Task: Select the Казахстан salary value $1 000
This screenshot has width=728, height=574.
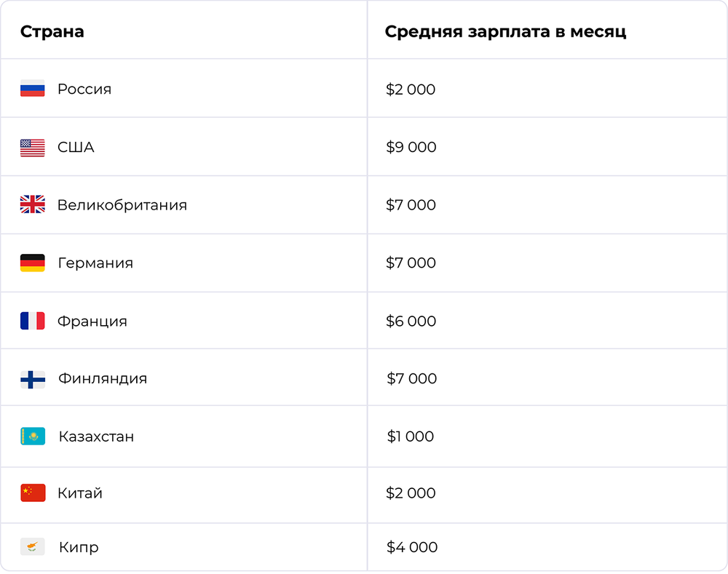Action: (411, 437)
